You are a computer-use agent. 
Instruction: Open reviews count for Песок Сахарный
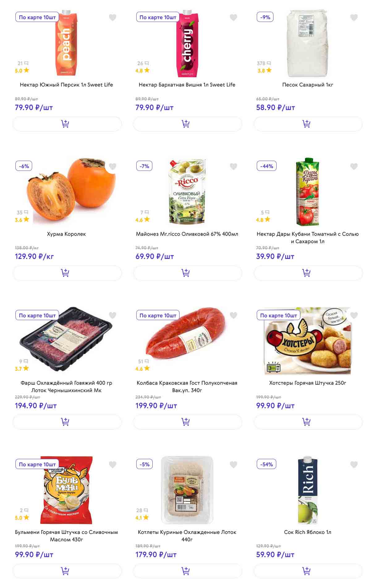pos(264,63)
